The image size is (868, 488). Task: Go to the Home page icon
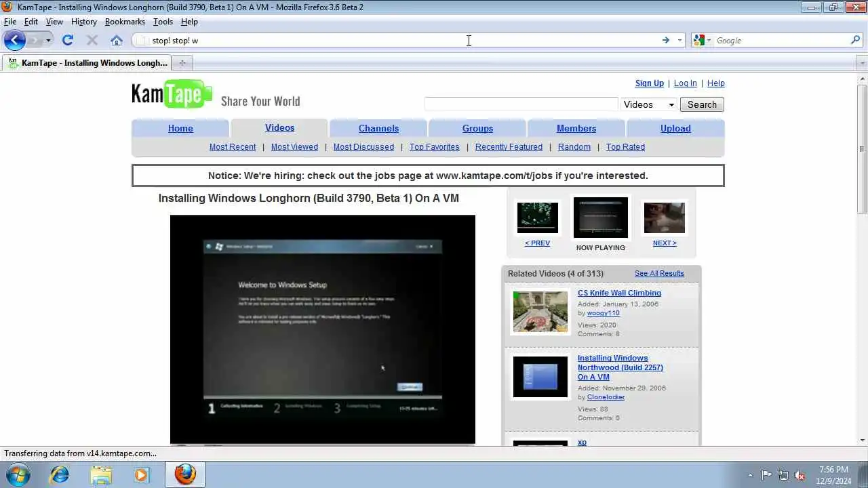pyautogui.click(x=117, y=41)
